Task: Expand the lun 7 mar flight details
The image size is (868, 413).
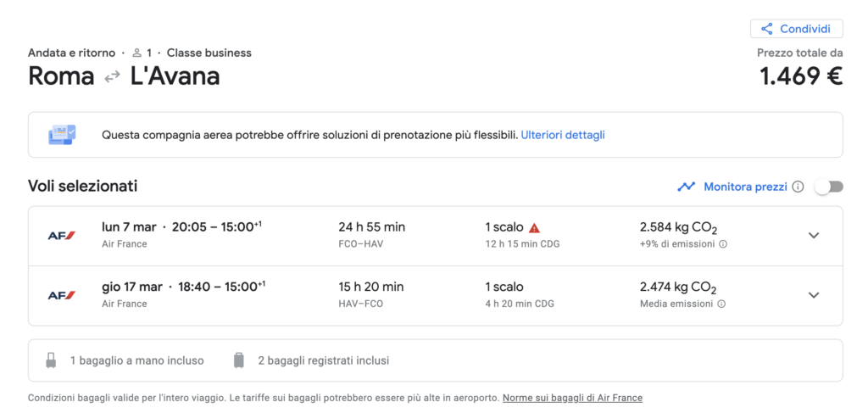Action: click(x=813, y=235)
